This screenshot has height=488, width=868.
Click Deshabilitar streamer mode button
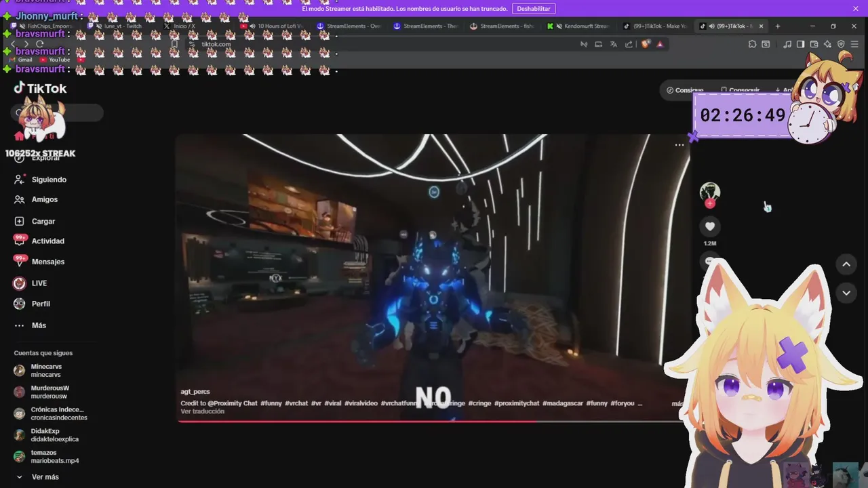coord(534,8)
